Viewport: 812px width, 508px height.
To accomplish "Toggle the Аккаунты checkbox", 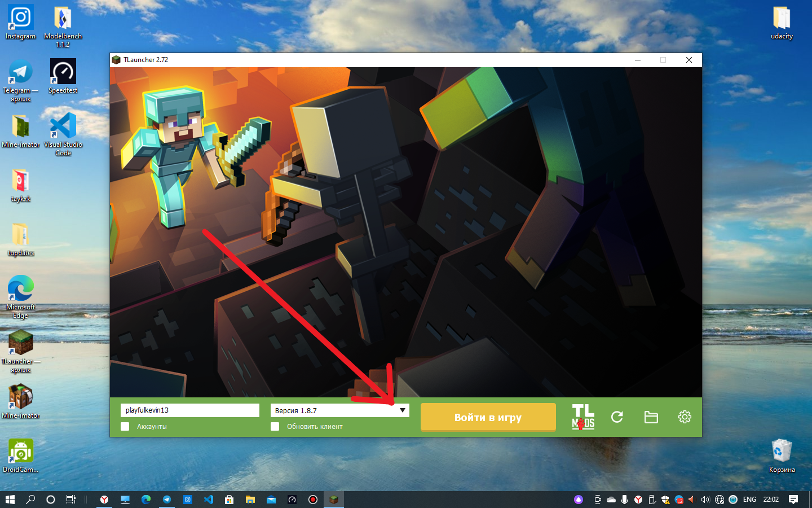I will coord(125,427).
